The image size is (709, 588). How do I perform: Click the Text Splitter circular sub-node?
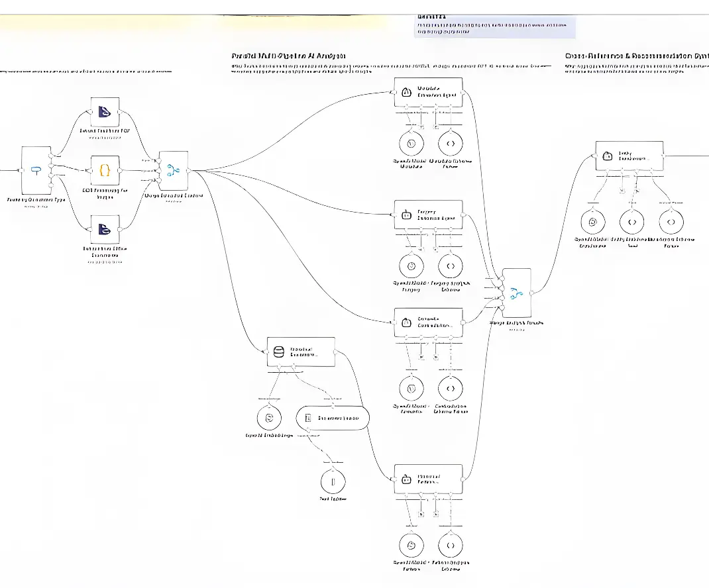[x=334, y=481]
